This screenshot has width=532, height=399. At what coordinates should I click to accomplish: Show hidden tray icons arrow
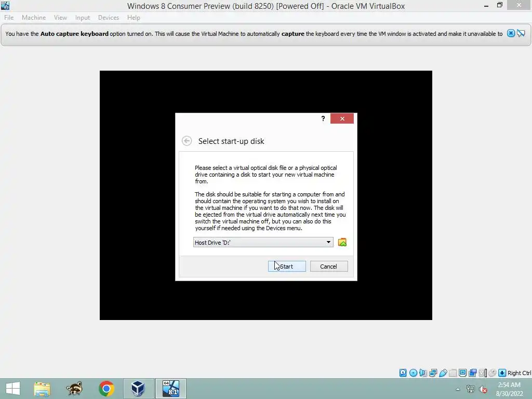[x=458, y=389]
